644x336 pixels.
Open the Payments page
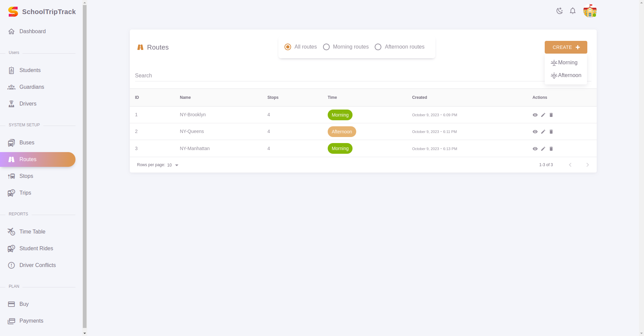click(31, 321)
